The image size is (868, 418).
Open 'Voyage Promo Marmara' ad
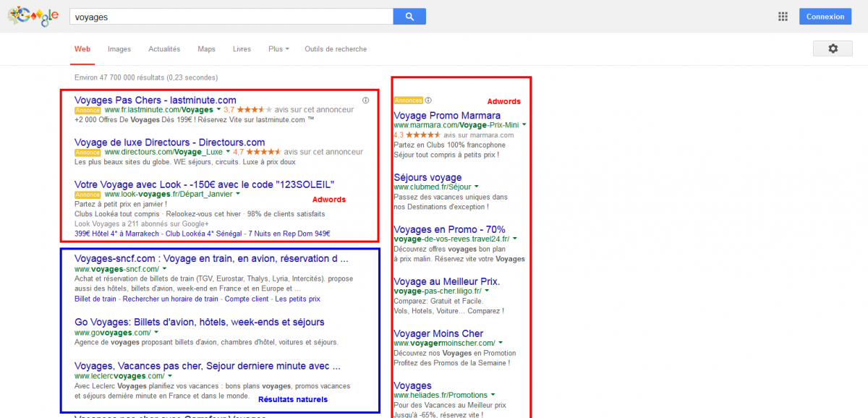(x=447, y=115)
